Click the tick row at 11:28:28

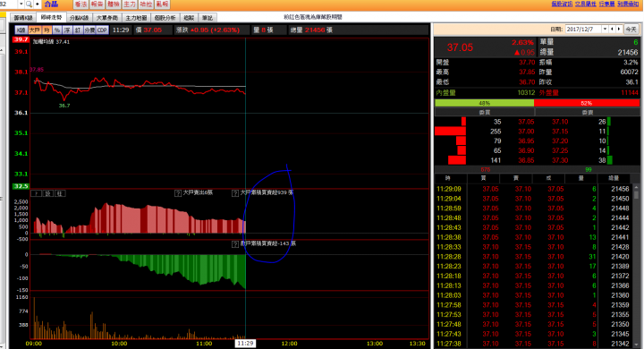[533, 257]
